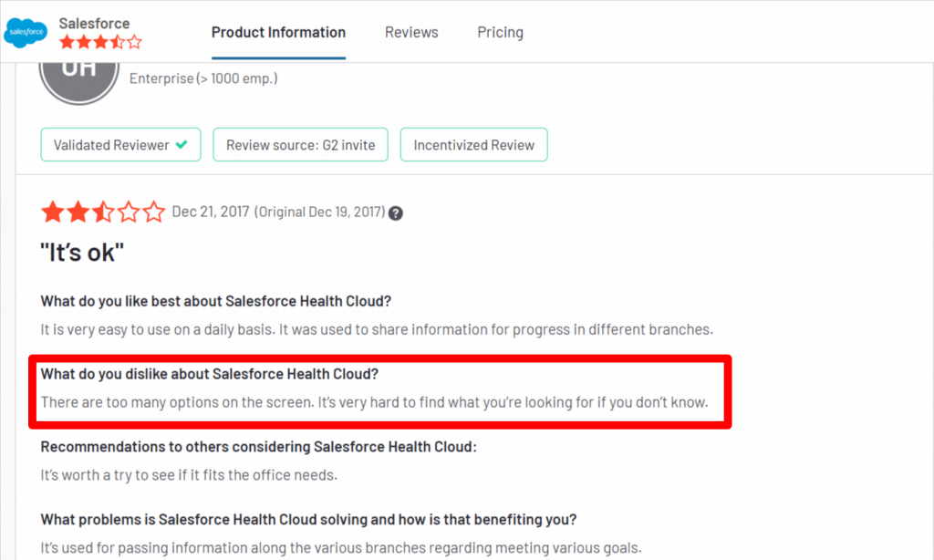Image resolution: width=934 pixels, height=560 pixels.
Task: Click the green checkmark in the Validated Reviewer badge
Action: (x=182, y=144)
